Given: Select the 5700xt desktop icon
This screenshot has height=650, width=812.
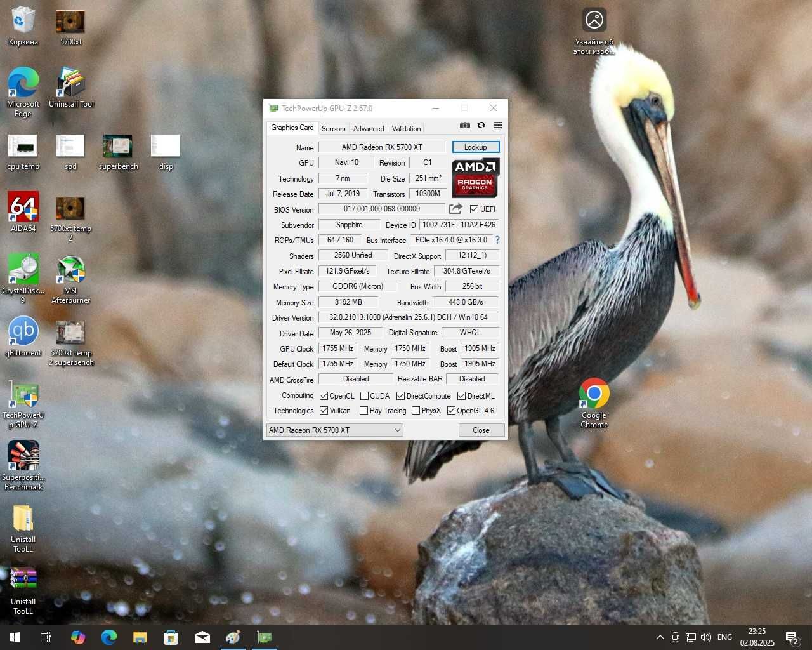Looking at the screenshot, I should (70, 27).
